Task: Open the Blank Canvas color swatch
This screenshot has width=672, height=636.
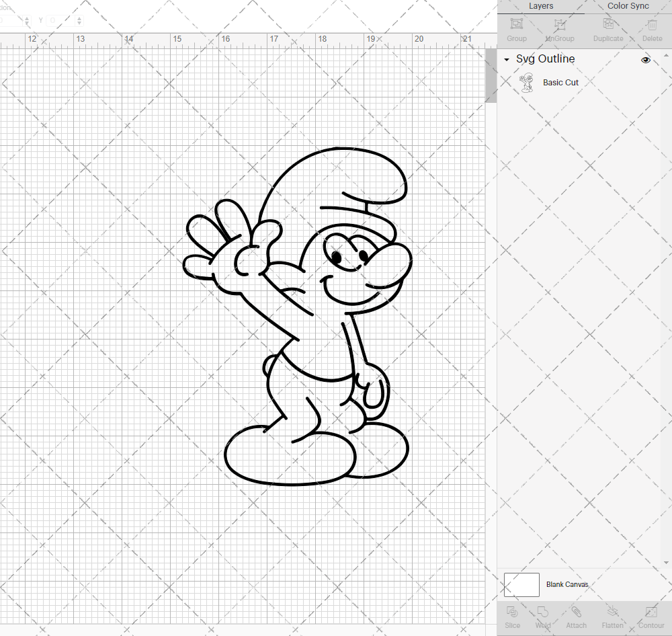Action: [521, 584]
